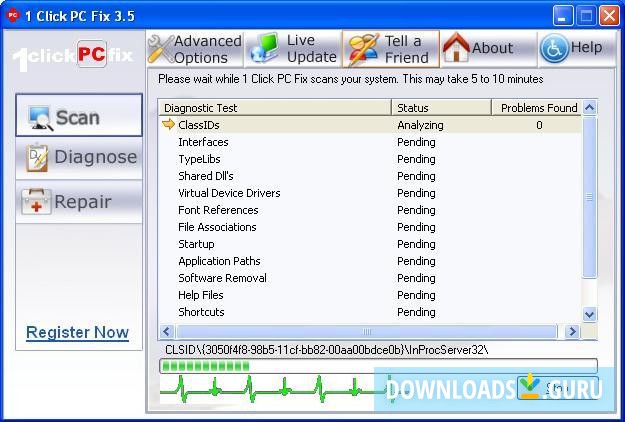Select the Font References row
This screenshot has width=625, height=422.
(x=369, y=210)
